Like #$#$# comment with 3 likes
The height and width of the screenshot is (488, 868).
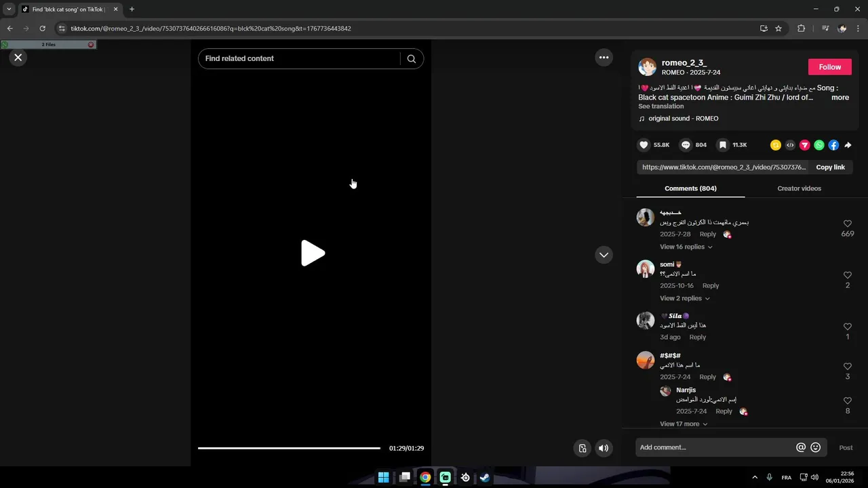pyautogui.click(x=848, y=366)
